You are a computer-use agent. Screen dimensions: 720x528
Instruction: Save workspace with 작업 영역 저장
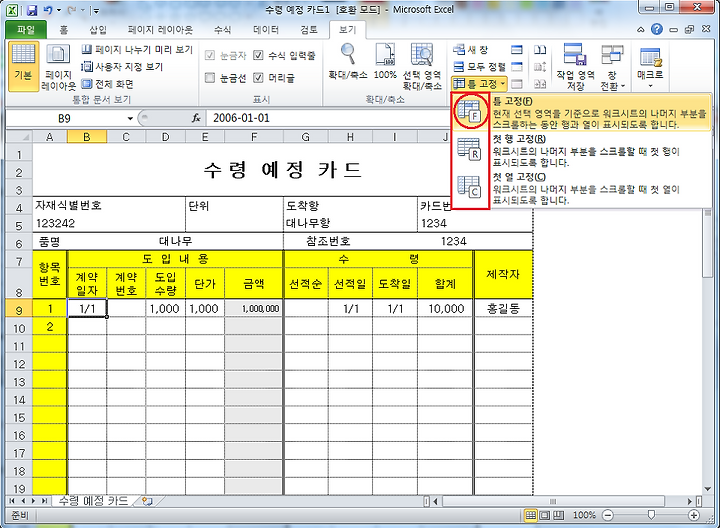(575, 66)
